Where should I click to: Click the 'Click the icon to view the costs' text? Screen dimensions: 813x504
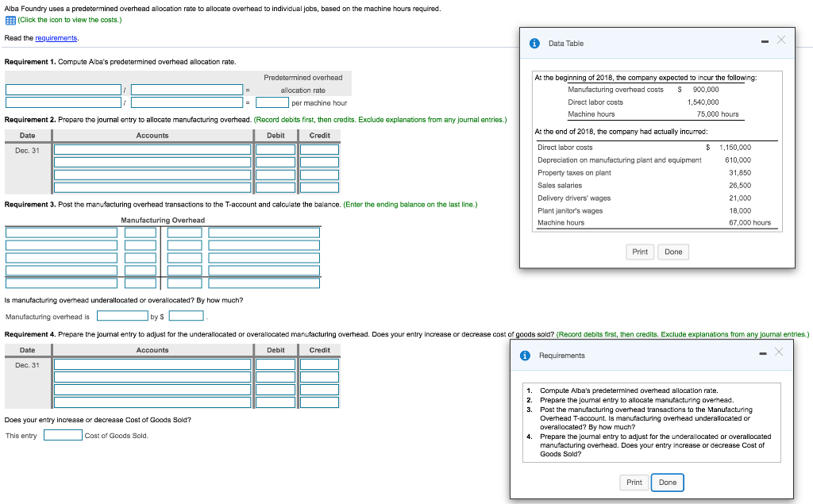pos(70,20)
